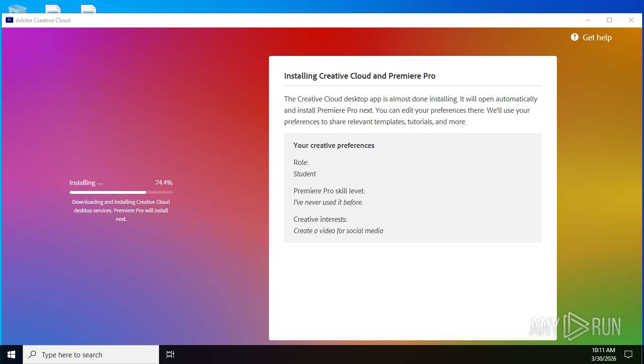This screenshot has height=364, width=644.
Task: Click the Get help question mark icon
Action: pos(574,37)
